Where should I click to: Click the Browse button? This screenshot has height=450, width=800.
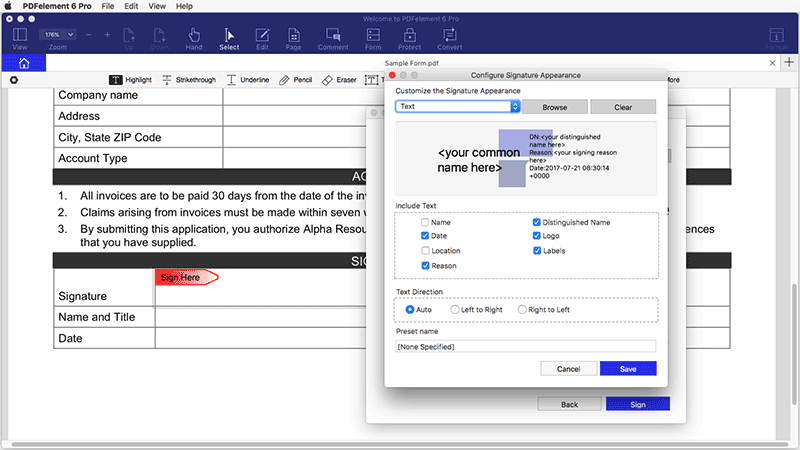[x=555, y=107]
